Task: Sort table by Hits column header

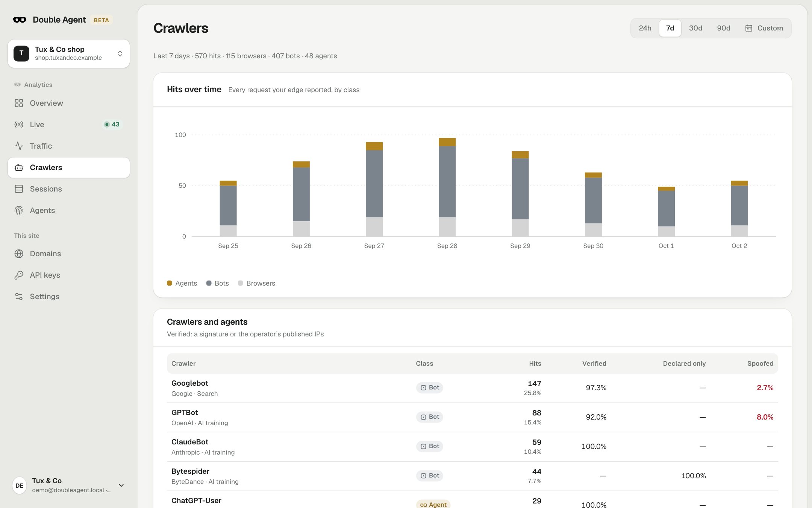Action: coord(535,364)
